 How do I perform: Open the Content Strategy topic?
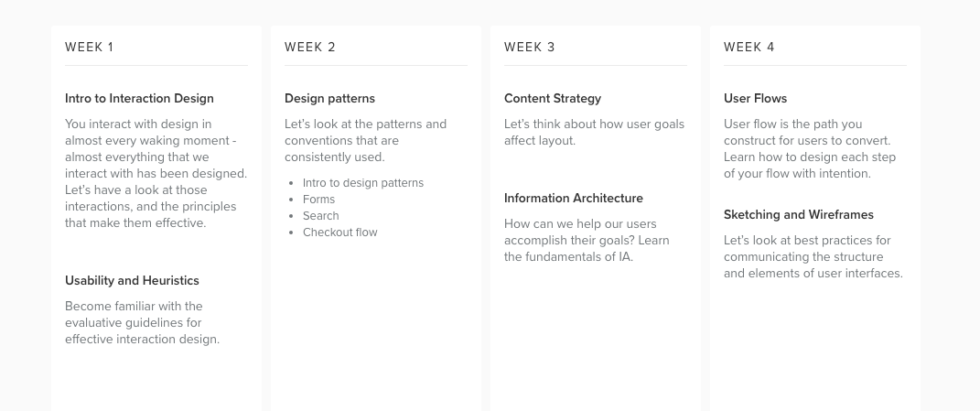pos(553,98)
